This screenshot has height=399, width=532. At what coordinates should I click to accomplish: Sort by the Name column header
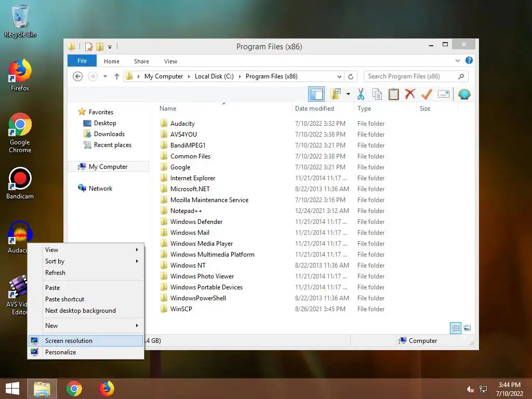click(x=224, y=109)
